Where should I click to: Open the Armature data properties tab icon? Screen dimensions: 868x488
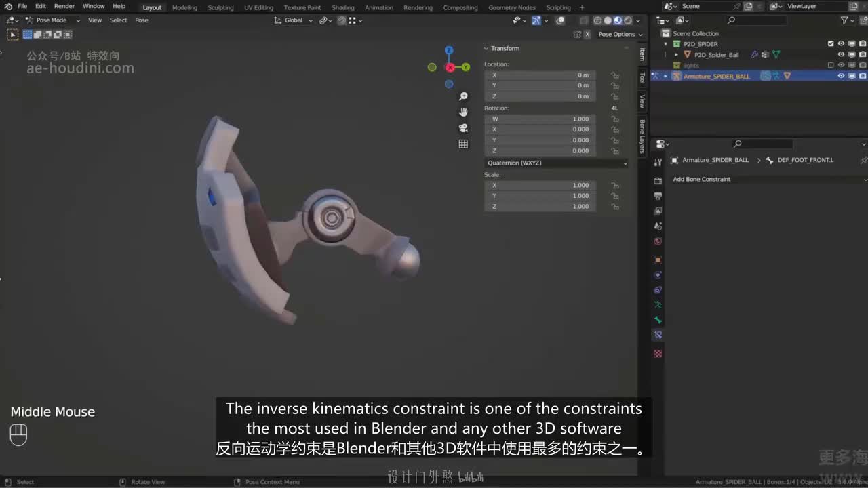[657, 304]
